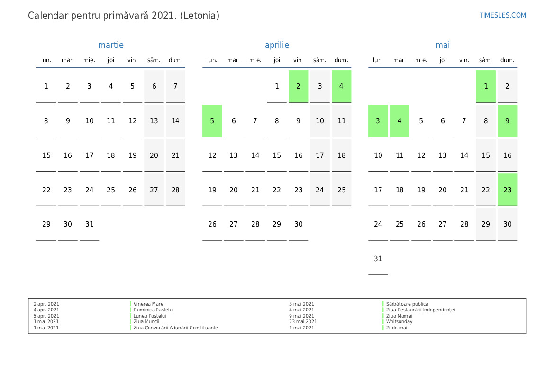Click the martie month heading
The width and height of the screenshot is (554, 392).
coord(111,45)
